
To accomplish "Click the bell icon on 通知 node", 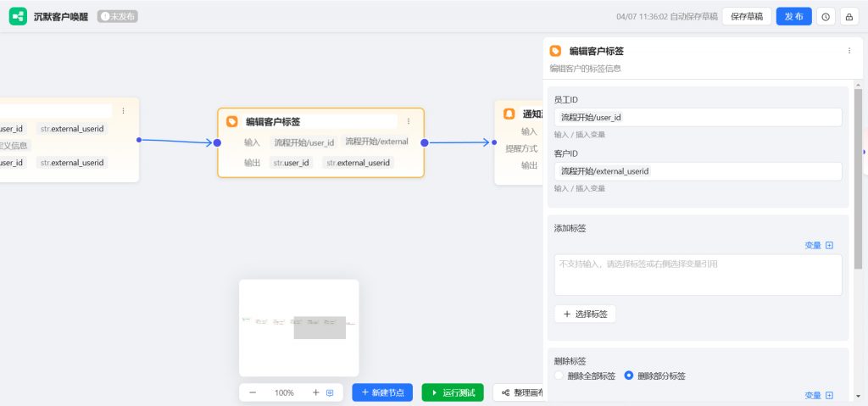I will point(509,114).
